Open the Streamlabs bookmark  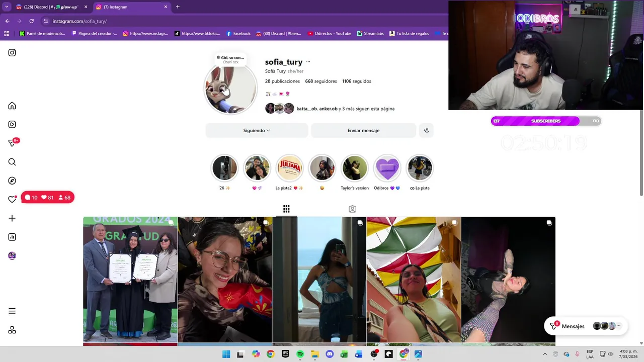pos(370,34)
